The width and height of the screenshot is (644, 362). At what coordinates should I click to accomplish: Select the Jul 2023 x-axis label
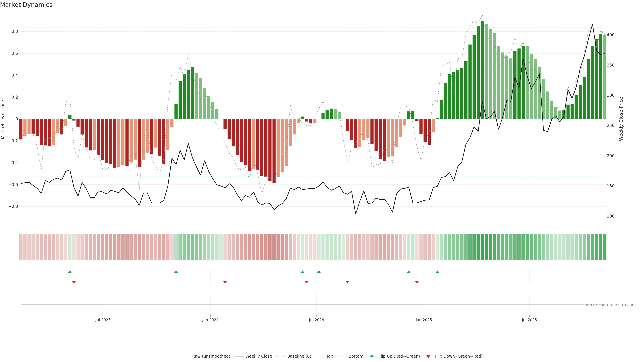point(103,320)
